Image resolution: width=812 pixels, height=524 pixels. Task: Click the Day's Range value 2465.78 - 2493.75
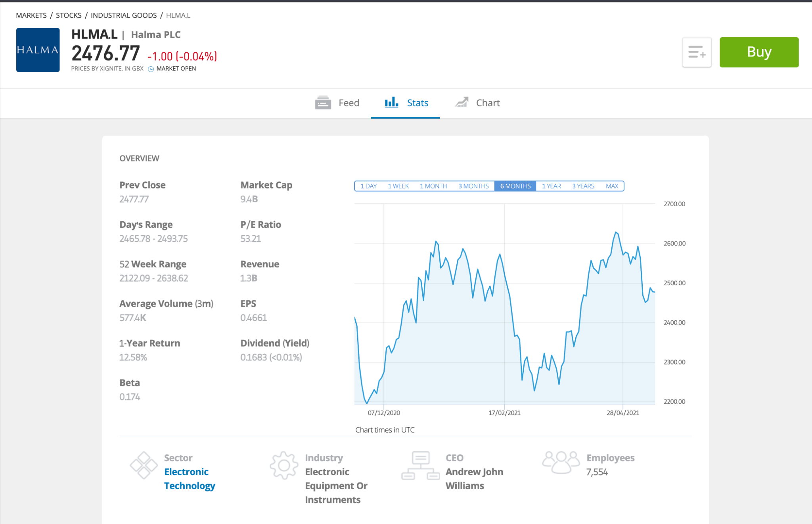pos(153,239)
